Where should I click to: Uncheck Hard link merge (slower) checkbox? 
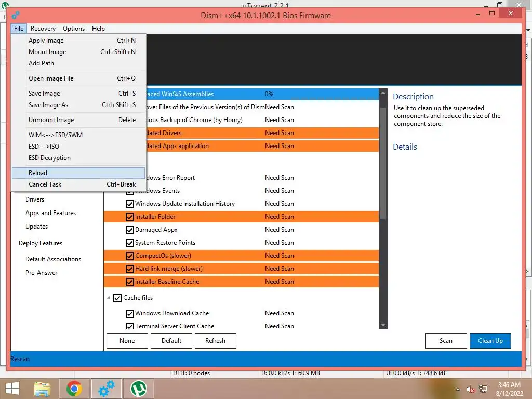[x=129, y=269]
